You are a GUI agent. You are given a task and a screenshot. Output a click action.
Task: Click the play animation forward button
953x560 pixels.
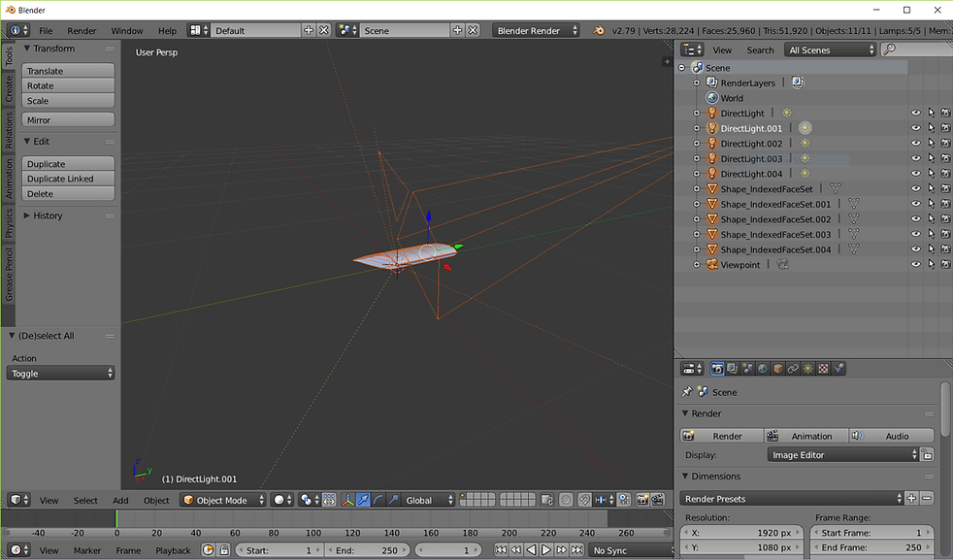pyautogui.click(x=545, y=549)
